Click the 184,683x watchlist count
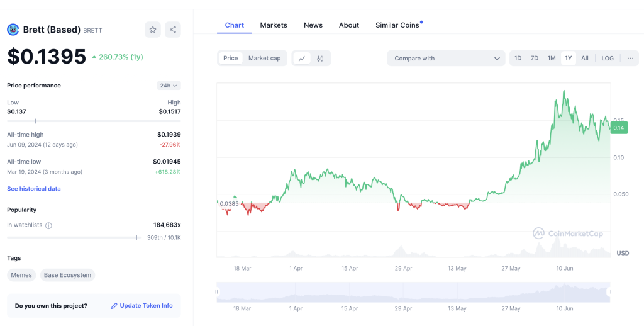This screenshot has height=326, width=644. coord(167,225)
